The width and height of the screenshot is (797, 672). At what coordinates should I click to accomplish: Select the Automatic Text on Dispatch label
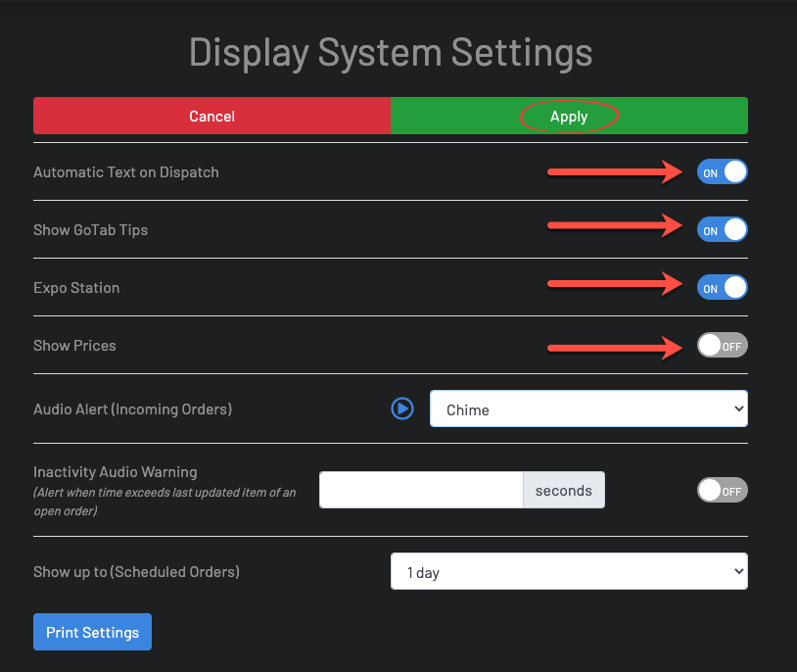[x=125, y=171]
